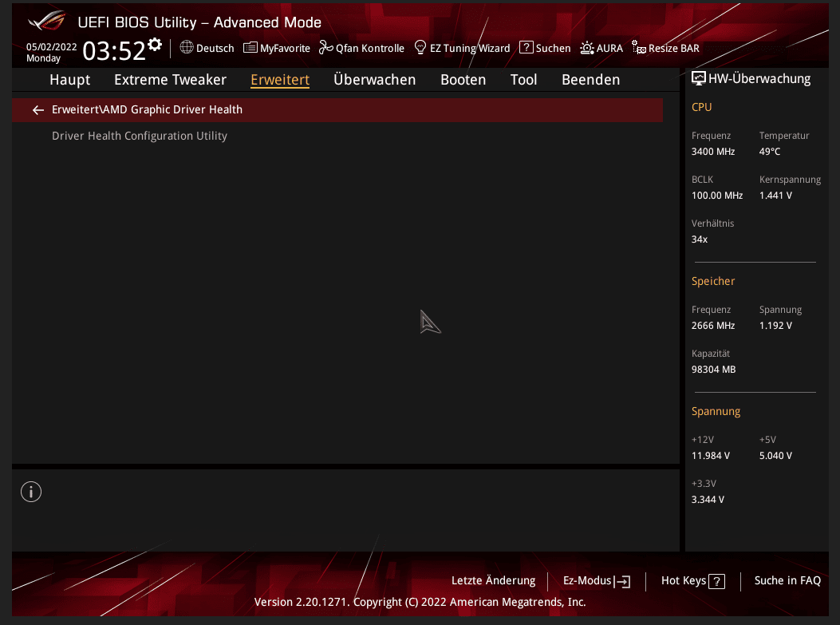
Task: Click Kernspannung value 1.441 V
Action: click(x=775, y=196)
